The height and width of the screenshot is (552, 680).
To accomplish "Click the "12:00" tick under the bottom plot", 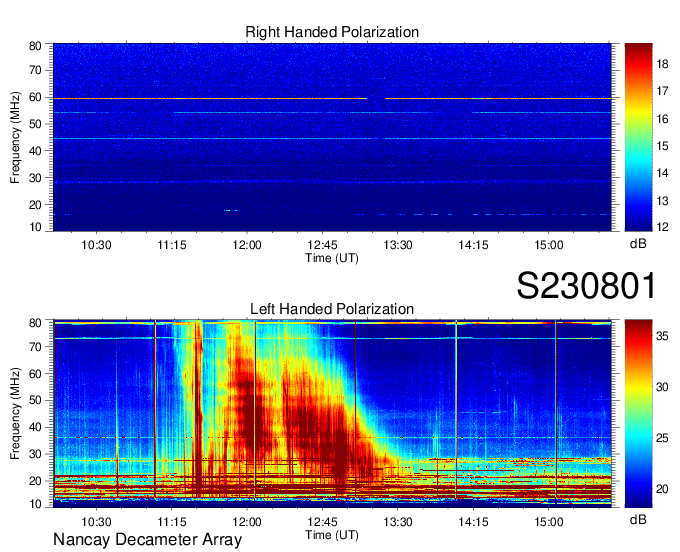I will (x=247, y=521).
